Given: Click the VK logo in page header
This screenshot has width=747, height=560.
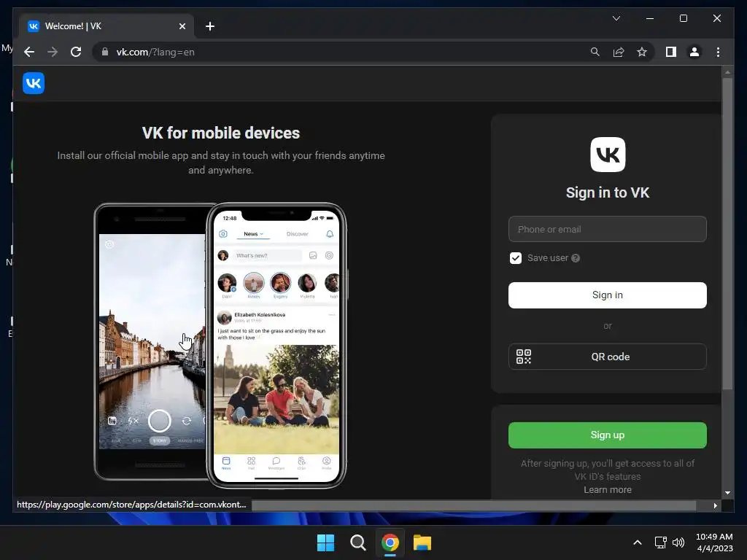Looking at the screenshot, I should point(34,83).
